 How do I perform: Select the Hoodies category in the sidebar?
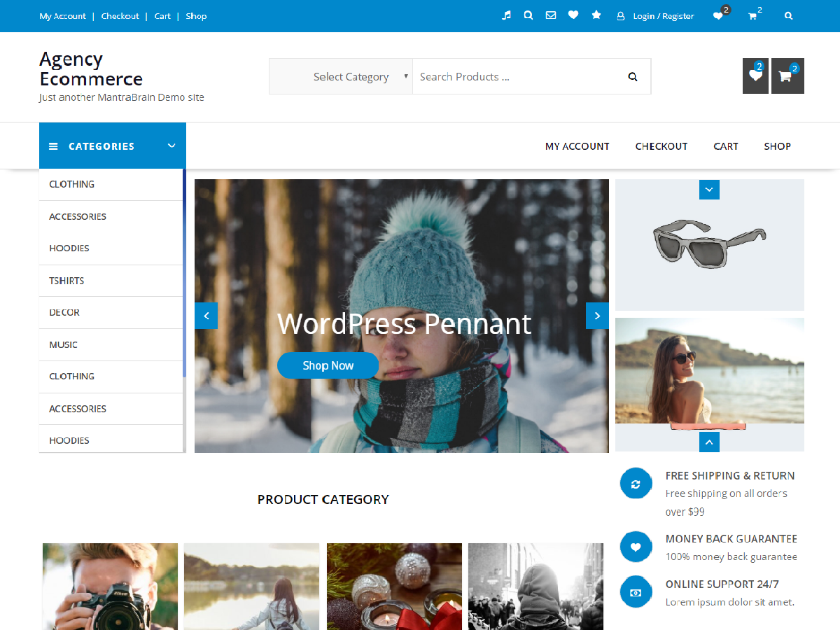pyautogui.click(x=69, y=248)
